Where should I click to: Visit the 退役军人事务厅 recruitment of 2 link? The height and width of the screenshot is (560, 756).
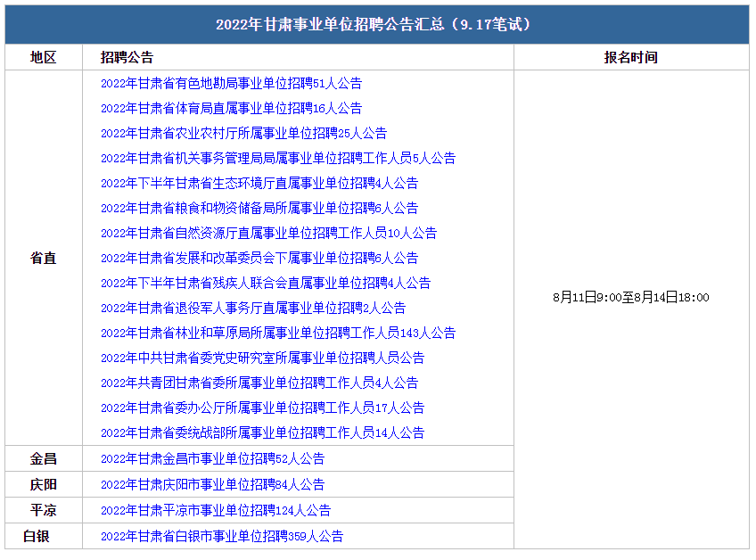tap(253, 309)
